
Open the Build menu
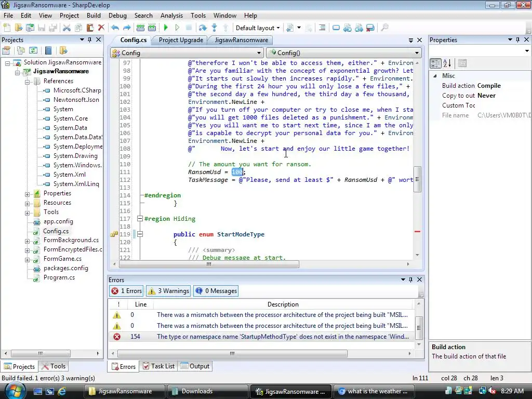(x=94, y=16)
